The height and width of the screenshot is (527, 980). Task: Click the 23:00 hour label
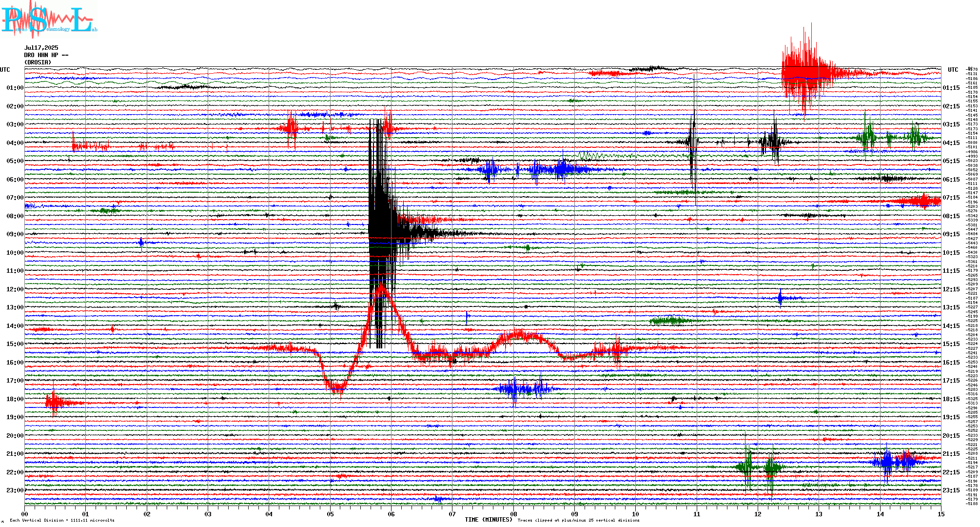point(15,490)
